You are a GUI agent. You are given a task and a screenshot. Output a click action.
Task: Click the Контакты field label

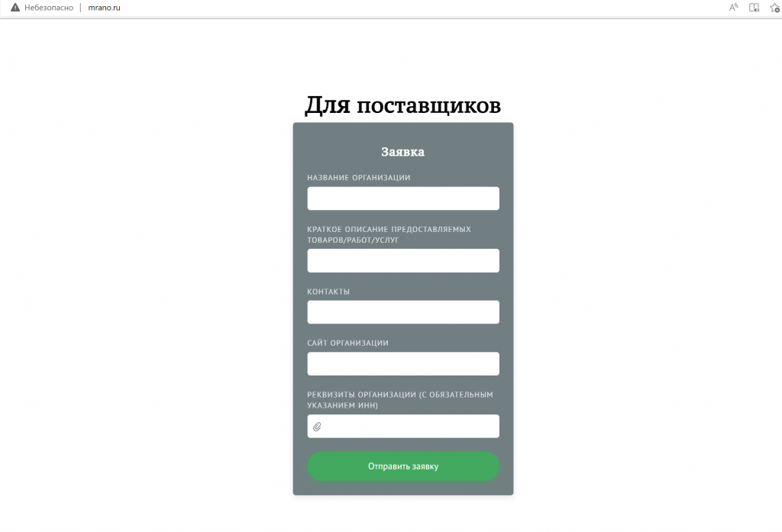pos(328,292)
